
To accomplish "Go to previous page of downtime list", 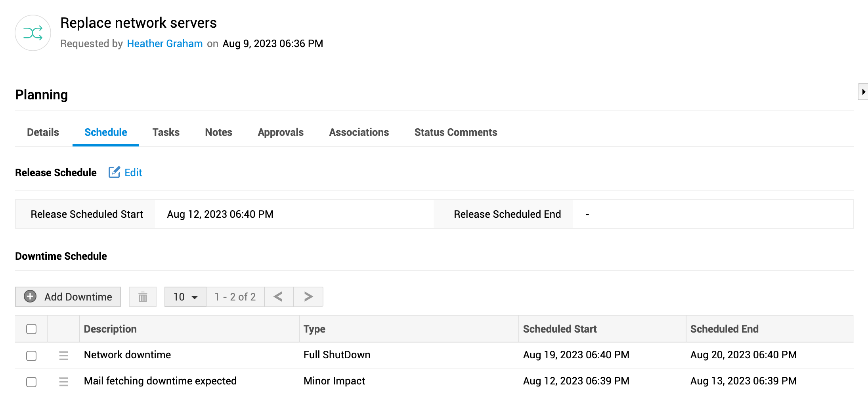I will pos(279,297).
